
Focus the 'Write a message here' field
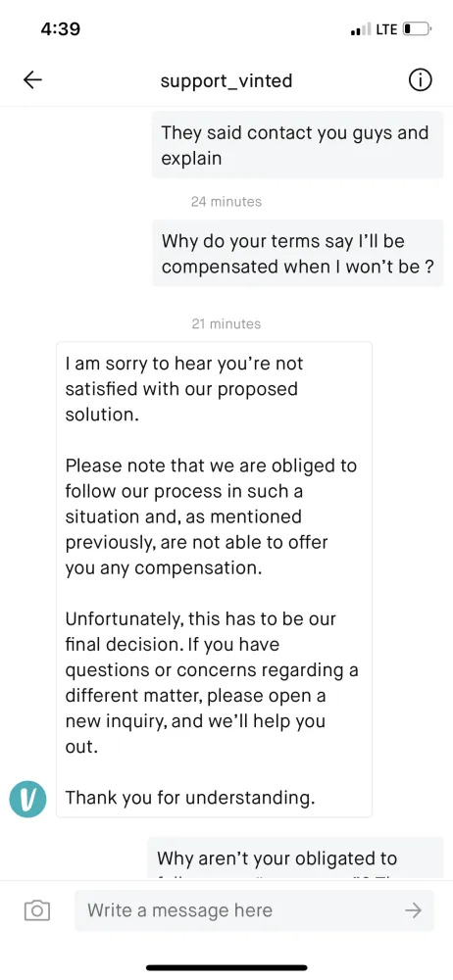254,910
